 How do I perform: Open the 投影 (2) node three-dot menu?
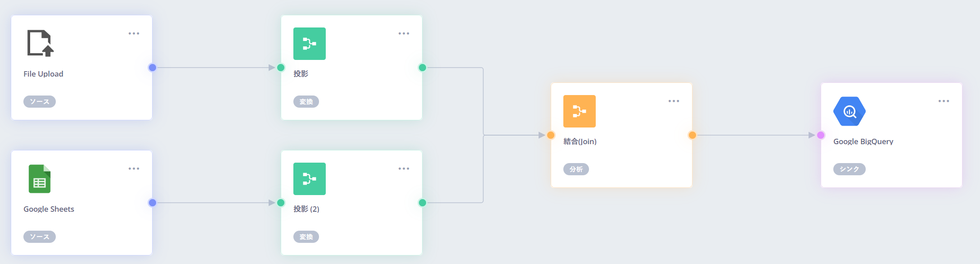tap(404, 169)
